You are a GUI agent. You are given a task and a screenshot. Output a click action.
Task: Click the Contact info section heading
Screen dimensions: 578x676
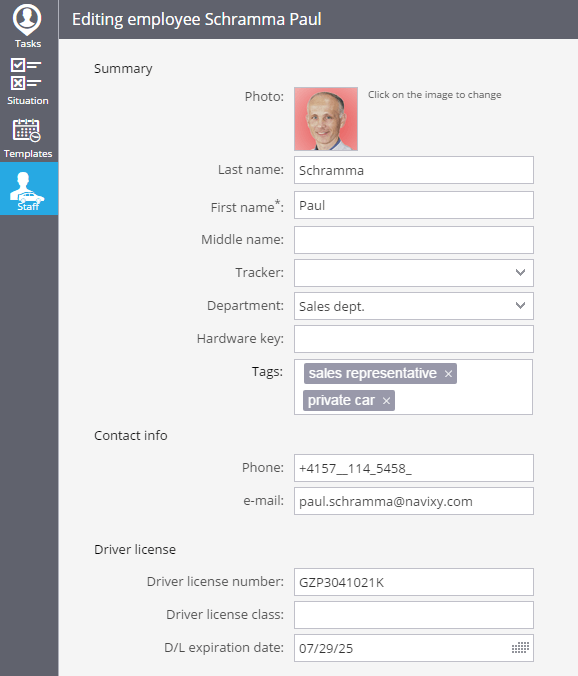click(x=131, y=436)
